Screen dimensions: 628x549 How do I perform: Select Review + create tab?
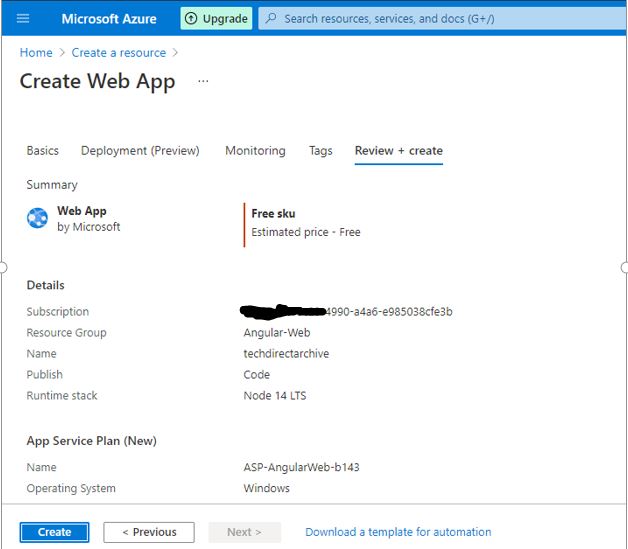(x=399, y=151)
